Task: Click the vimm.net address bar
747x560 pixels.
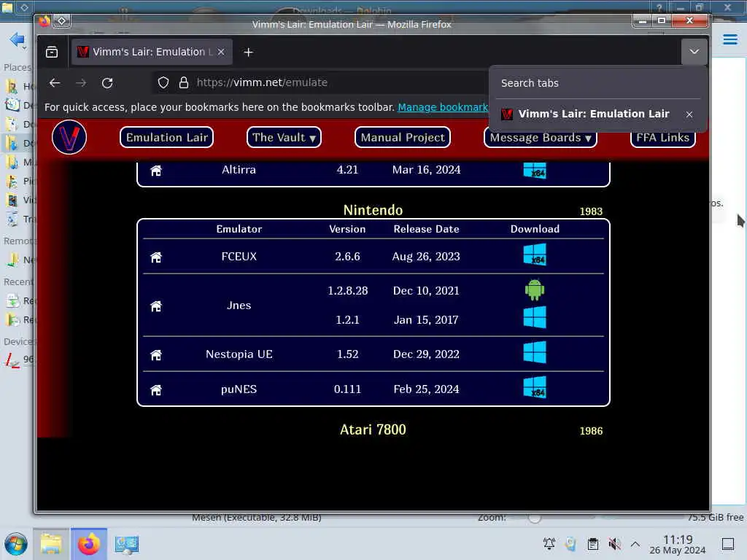Action: [320, 83]
